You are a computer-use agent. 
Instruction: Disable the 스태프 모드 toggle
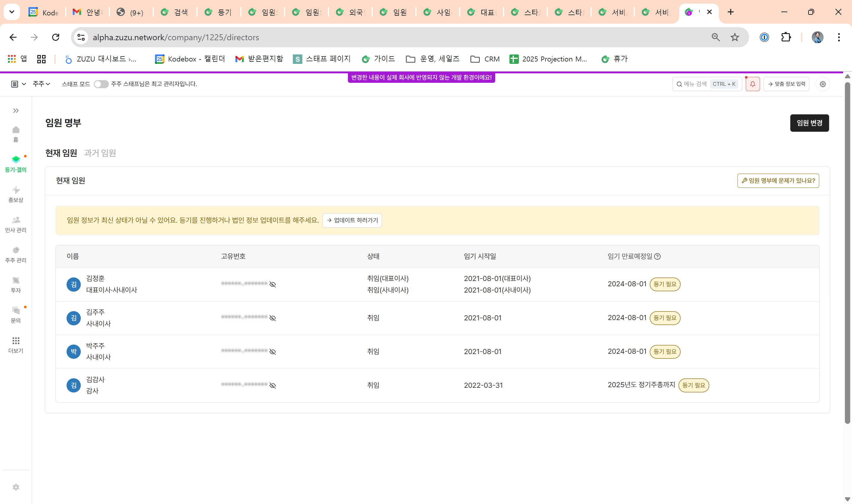click(101, 84)
